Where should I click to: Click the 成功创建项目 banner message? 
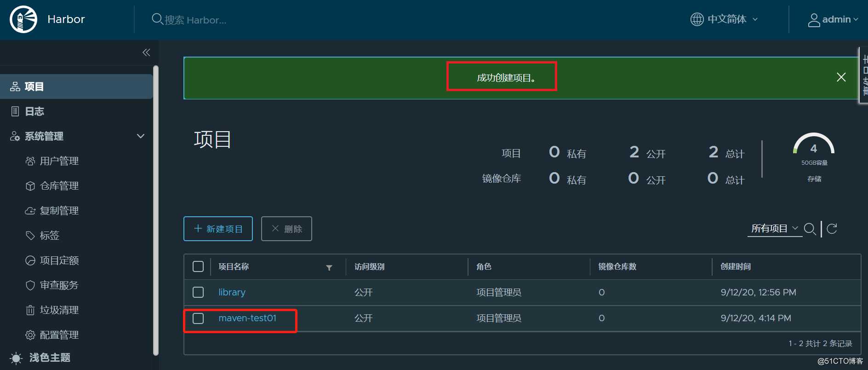(x=506, y=78)
